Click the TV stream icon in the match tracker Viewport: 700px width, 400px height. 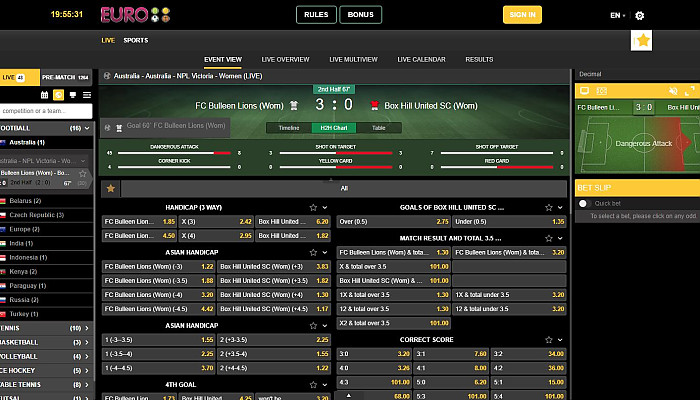tap(584, 91)
